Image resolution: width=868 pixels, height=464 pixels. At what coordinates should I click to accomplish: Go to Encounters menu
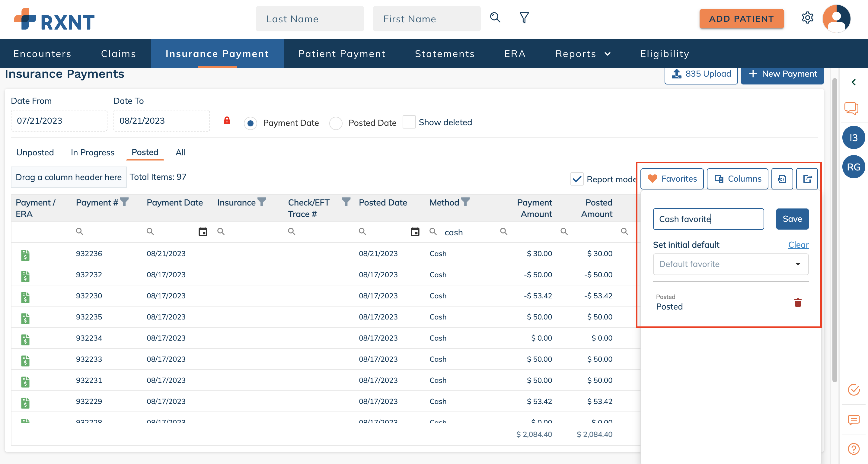(42, 53)
